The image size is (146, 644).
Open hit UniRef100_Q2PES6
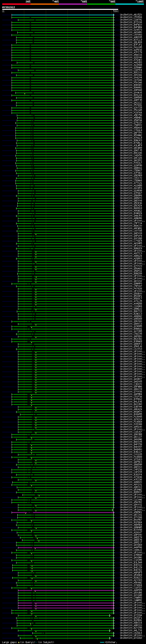coord(131,50)
